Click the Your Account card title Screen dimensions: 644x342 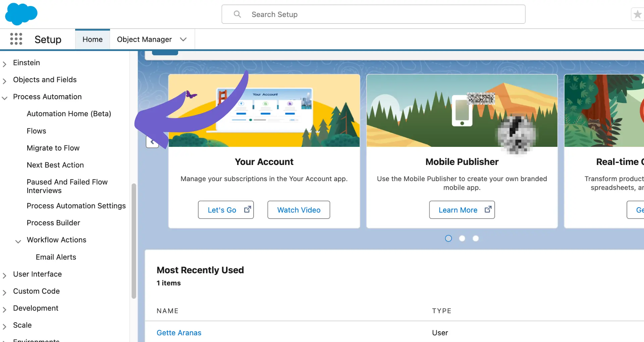[264, 162]
